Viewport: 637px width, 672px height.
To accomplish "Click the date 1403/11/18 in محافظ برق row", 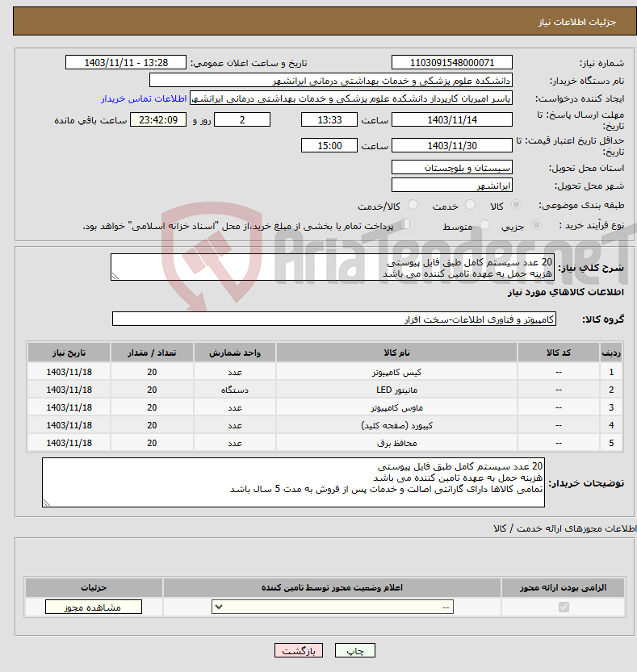I will tap(69, 443).
